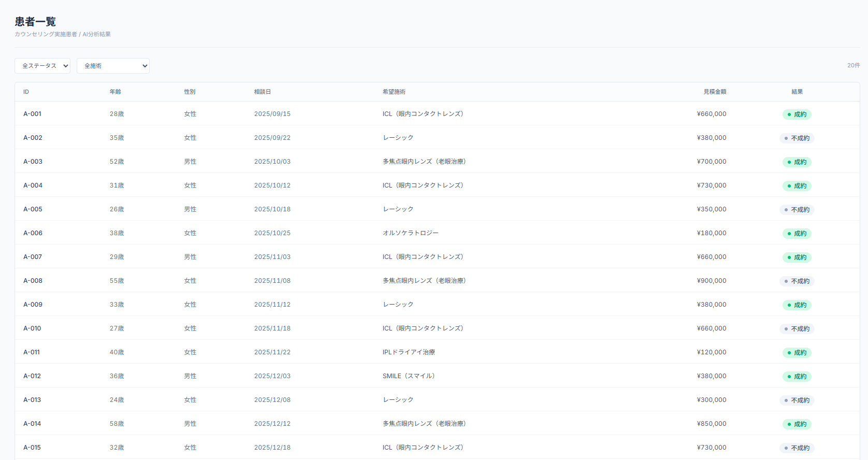868x460 pixels.
Task: Click the 不成約 badge in row A-015
Action: tap(797, 448)
